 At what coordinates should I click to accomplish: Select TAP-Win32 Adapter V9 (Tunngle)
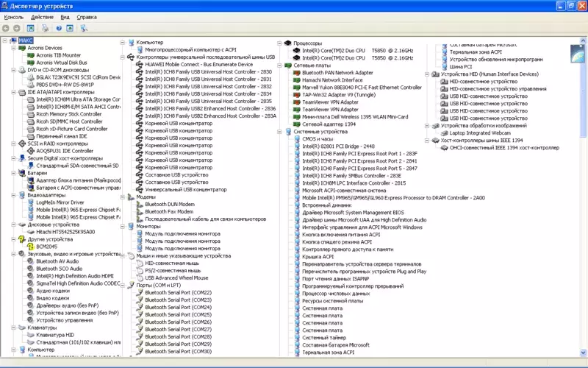339,95
